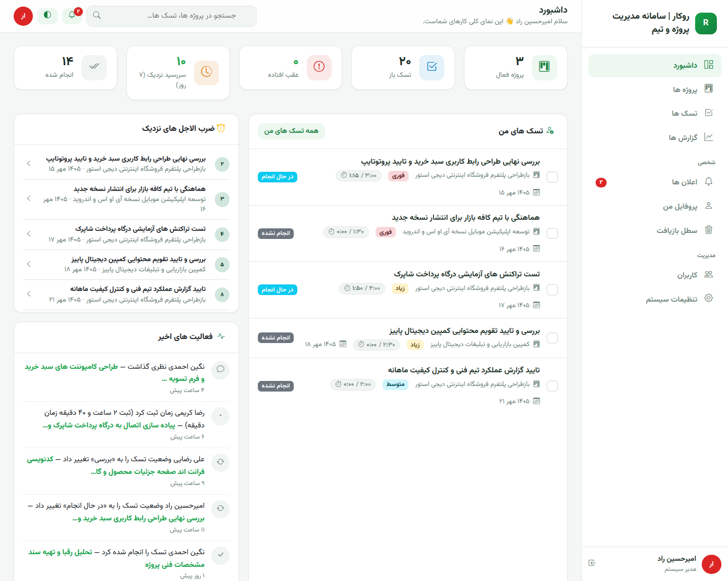Click همه تسک های من button
The image size is (728, 581).
[291, 131]
